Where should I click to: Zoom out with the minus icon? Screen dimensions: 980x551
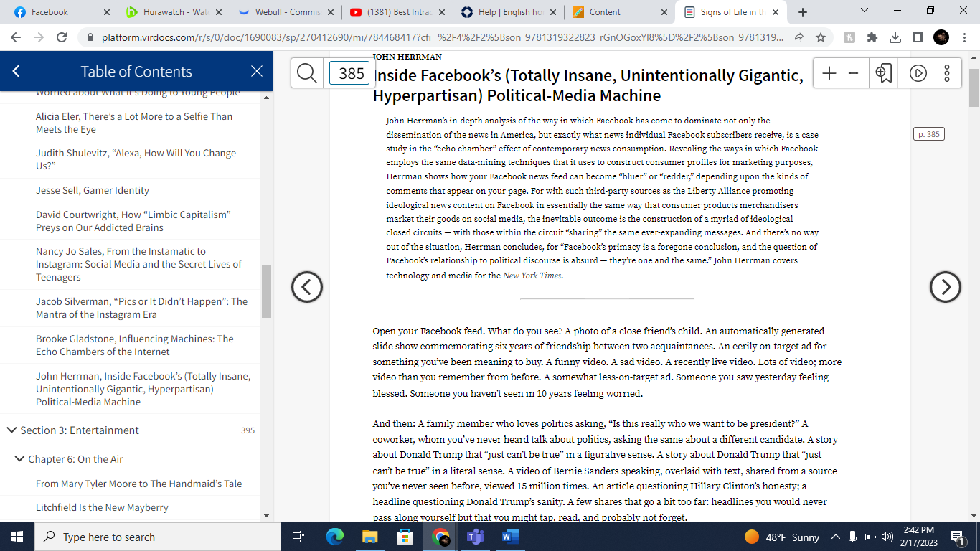(x=853, y=73)
